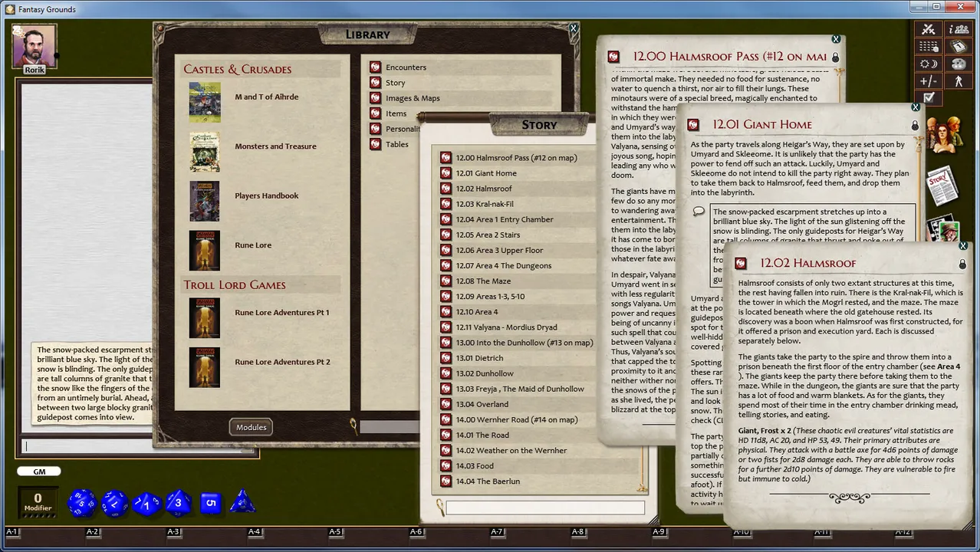
Task: Toggle lock on 12.02 Halmsroof window
Action: coord(962,264)
